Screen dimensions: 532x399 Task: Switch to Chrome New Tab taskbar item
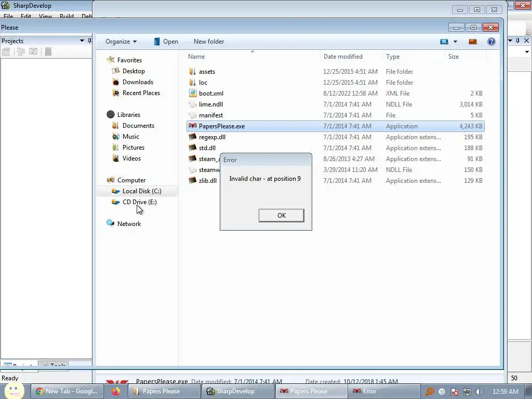(67, 391)
